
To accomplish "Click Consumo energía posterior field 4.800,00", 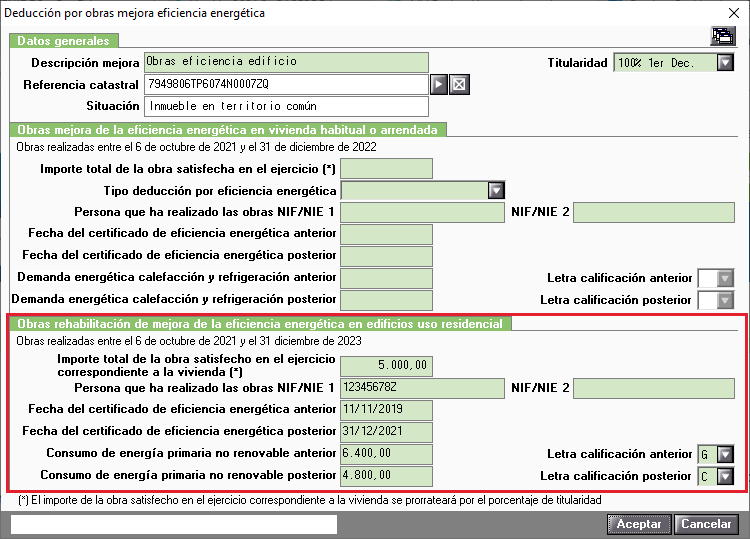I will point(386,476).
